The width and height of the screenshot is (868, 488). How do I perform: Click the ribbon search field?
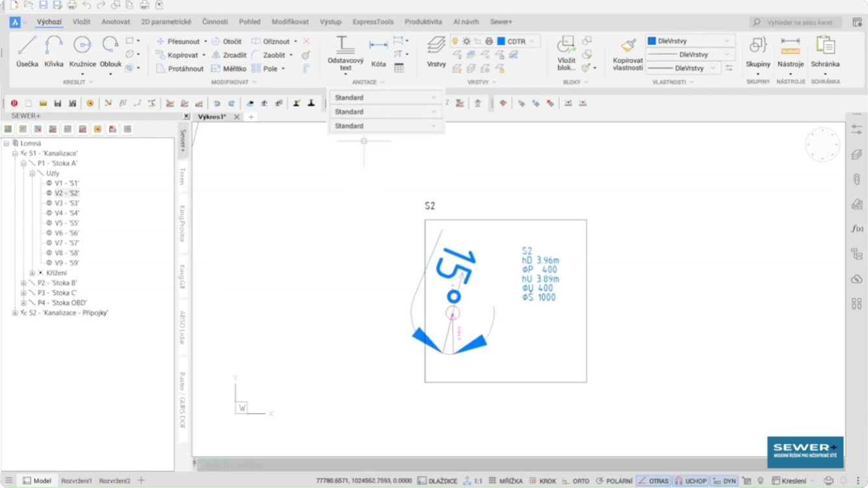798,22
